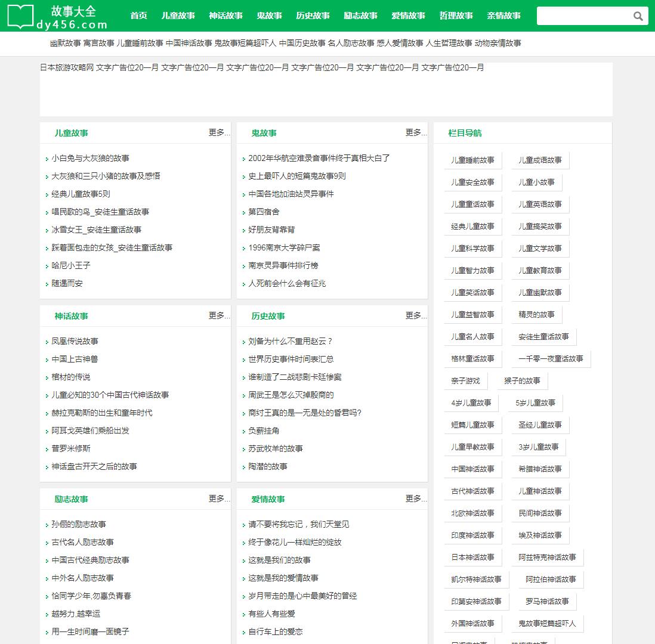The image size is (655, 644).
Task: Open story 自行车上的爱恋
Action: [276, 632]
